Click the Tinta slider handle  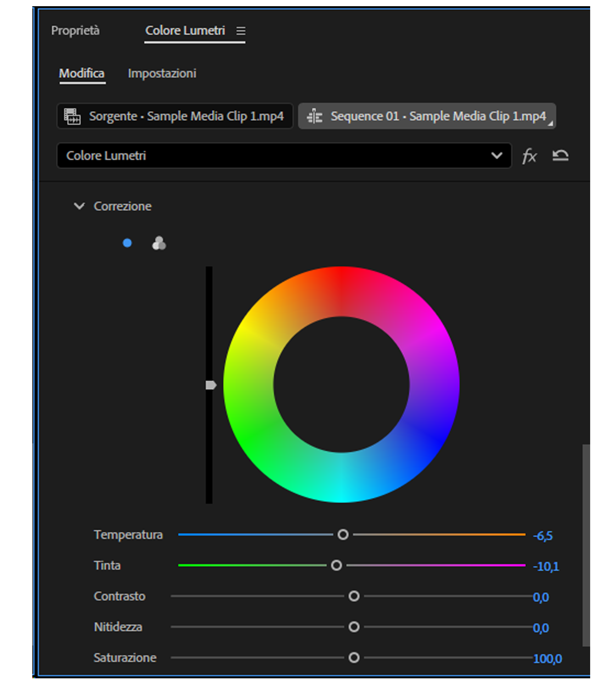tap(336, 565)
